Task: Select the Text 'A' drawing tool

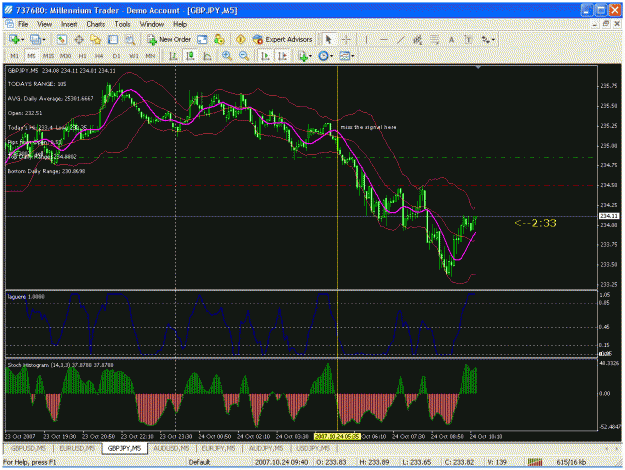Action: click(451, 39)
